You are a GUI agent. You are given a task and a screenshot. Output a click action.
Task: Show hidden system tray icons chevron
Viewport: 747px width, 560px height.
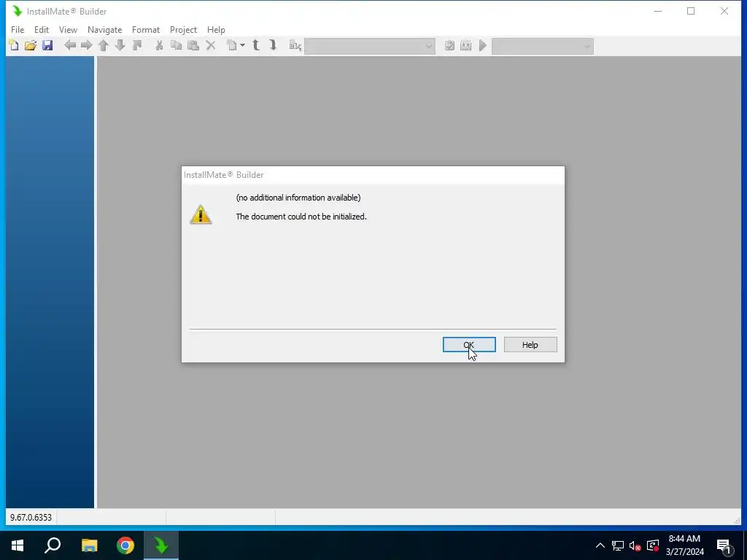click(x=600, y=545)
